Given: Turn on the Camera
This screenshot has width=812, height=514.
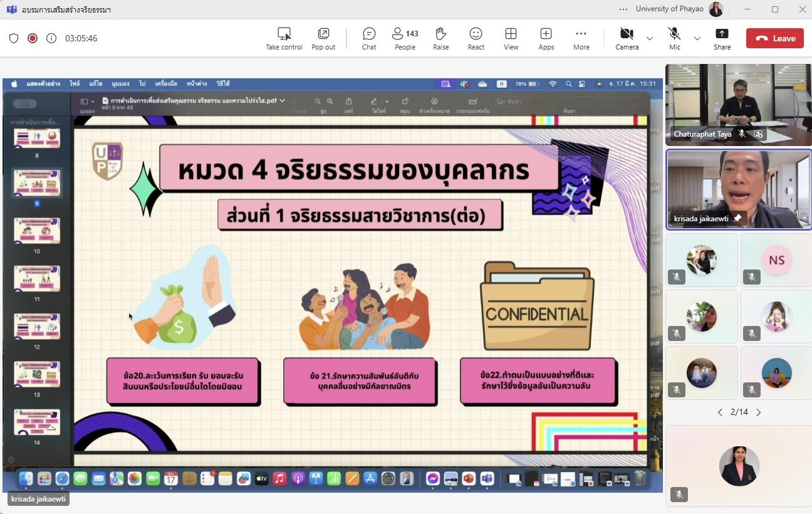Looking at the screenshot, I should [627, 38].
